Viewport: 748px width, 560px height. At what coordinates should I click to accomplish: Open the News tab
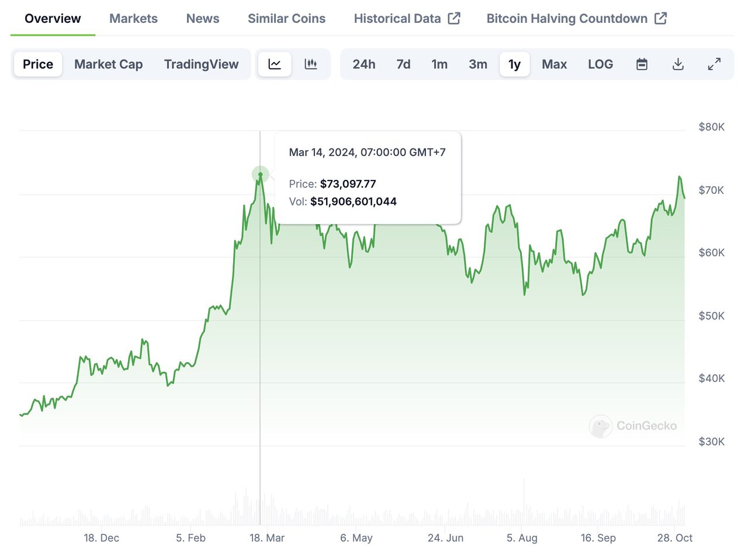203,19
